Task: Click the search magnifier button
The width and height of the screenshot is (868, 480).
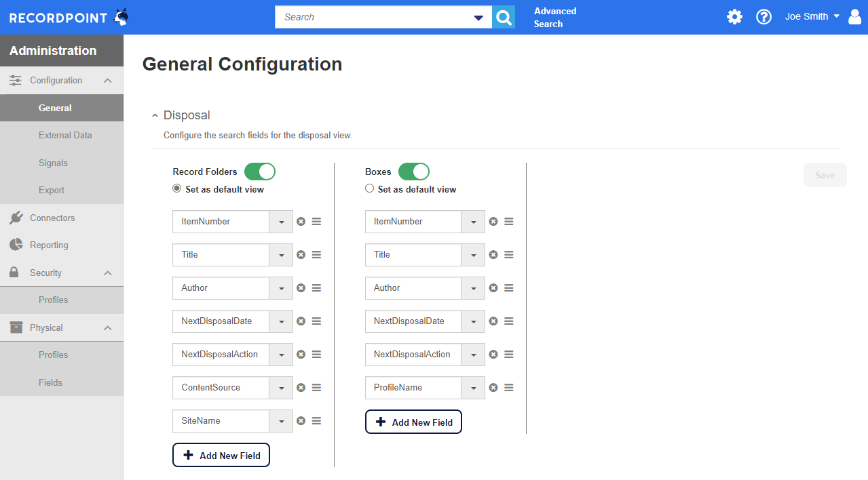Action: 504,17
